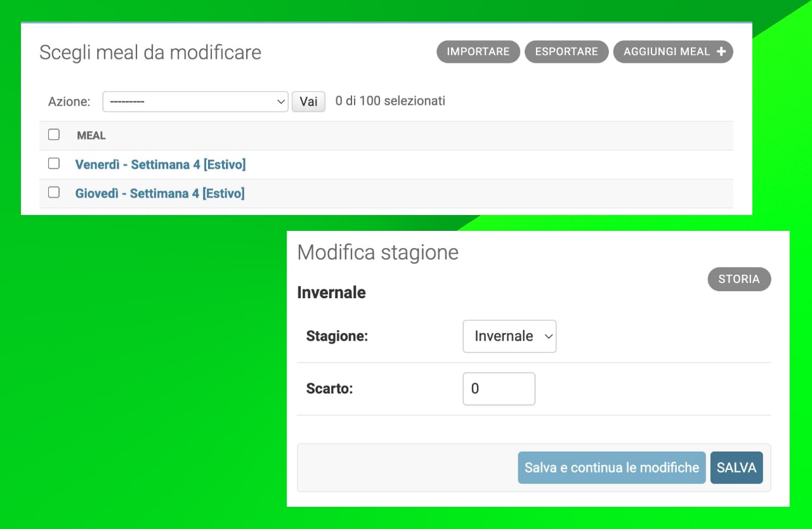The height and width of the screenshot is (529, 812).
Task: Tick the checkbox beside Giovedì - Settimana 4
Action: click(53, 192)
